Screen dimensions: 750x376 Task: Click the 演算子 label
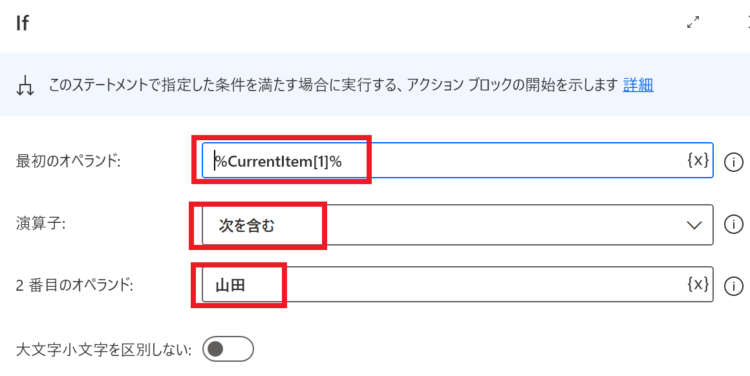coord(41,223)
